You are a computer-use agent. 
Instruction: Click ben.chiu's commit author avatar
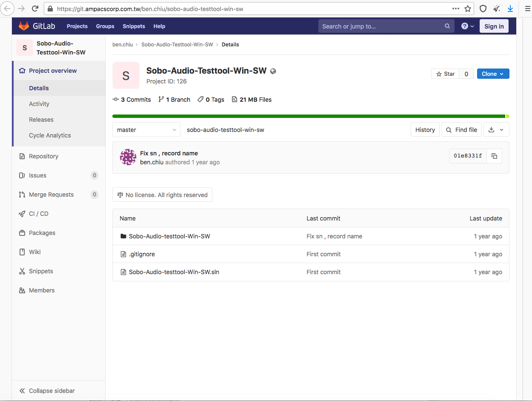[x=128, y=158]
